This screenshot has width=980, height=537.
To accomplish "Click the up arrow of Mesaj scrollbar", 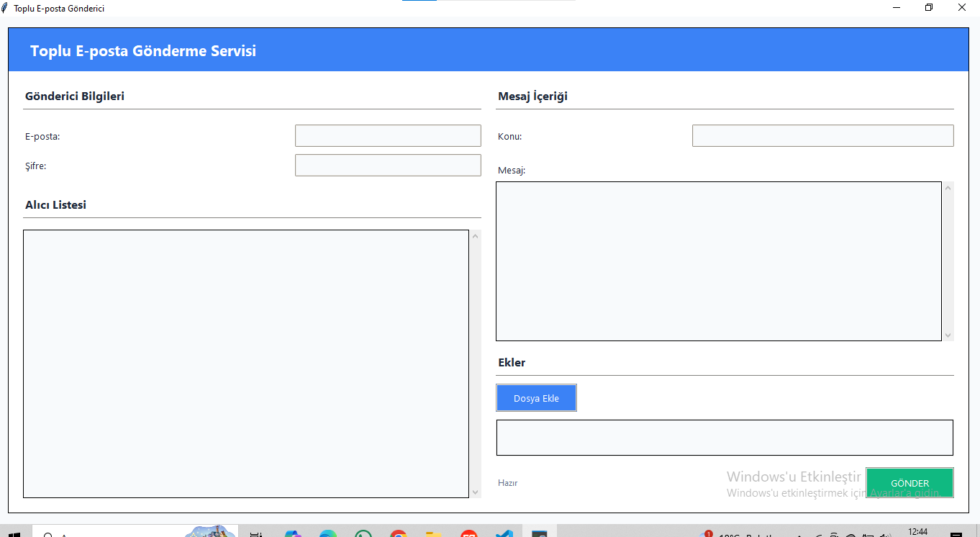I will [x=948, y=188].
